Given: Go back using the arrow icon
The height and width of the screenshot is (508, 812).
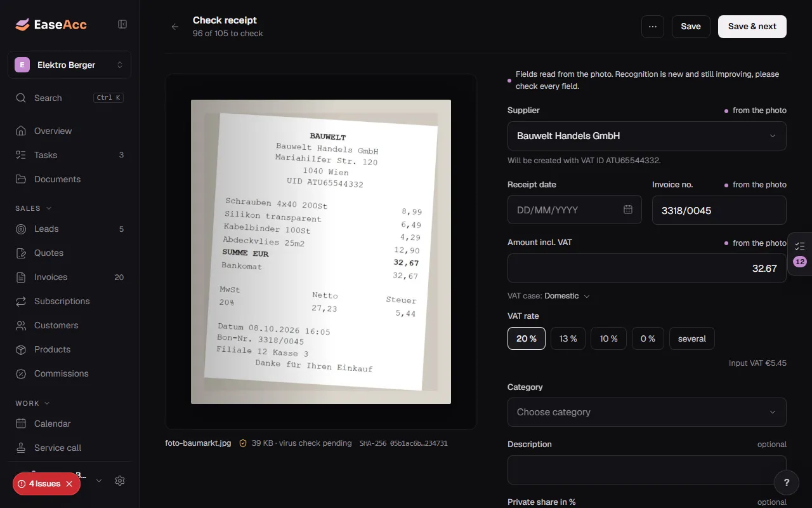Looking at the screenshot, I should 175,27.
